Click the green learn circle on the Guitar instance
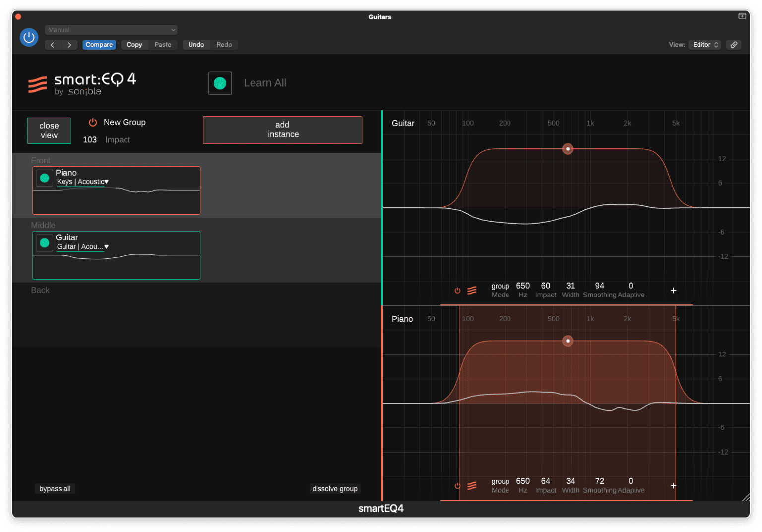Image resolution: width=762 pixels, height=532 pixels. pos(44,242)
